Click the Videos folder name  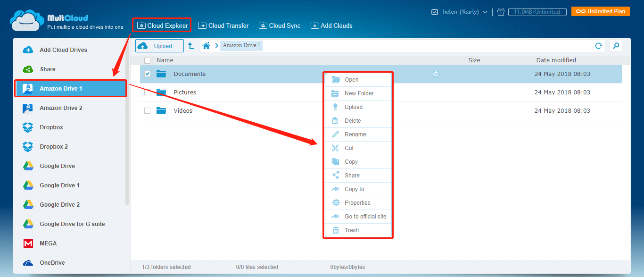click(183, 111)
